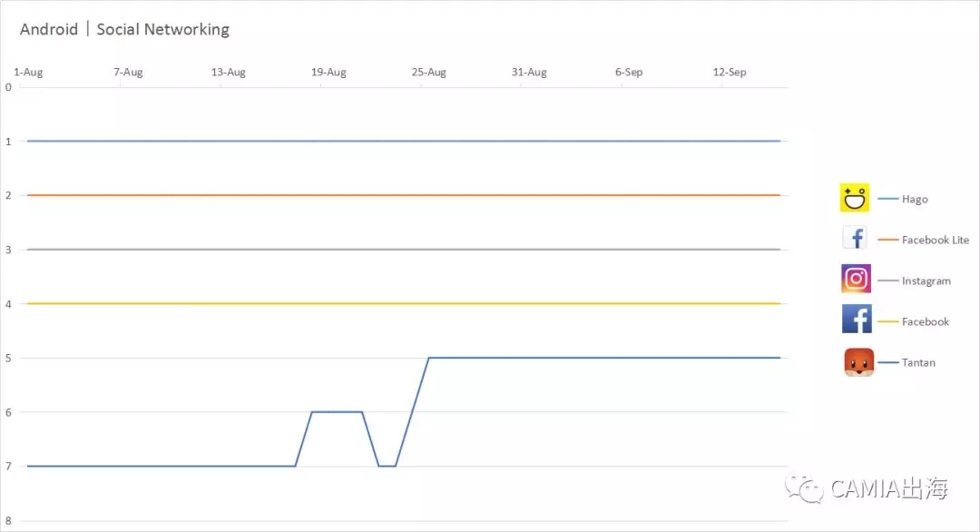This screenshot has height=532, width=980.
Task: Click the white Facebook Lite icon
Action: 855,239
